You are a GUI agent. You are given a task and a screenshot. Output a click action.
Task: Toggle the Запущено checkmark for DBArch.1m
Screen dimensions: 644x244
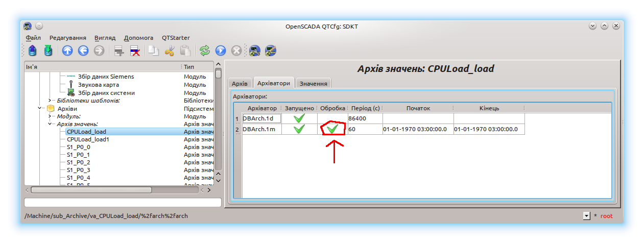[x=299, y=129]
